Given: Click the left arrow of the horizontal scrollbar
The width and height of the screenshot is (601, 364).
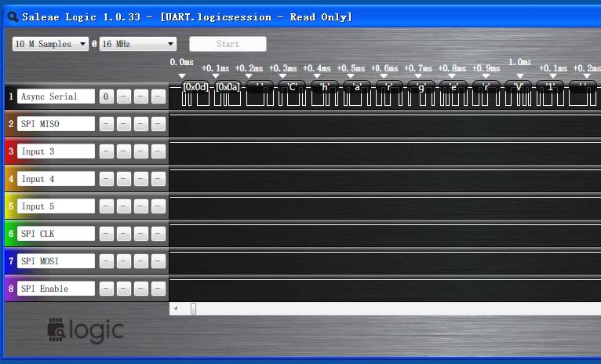Looking at the screenshot, I should click(175, 309).
